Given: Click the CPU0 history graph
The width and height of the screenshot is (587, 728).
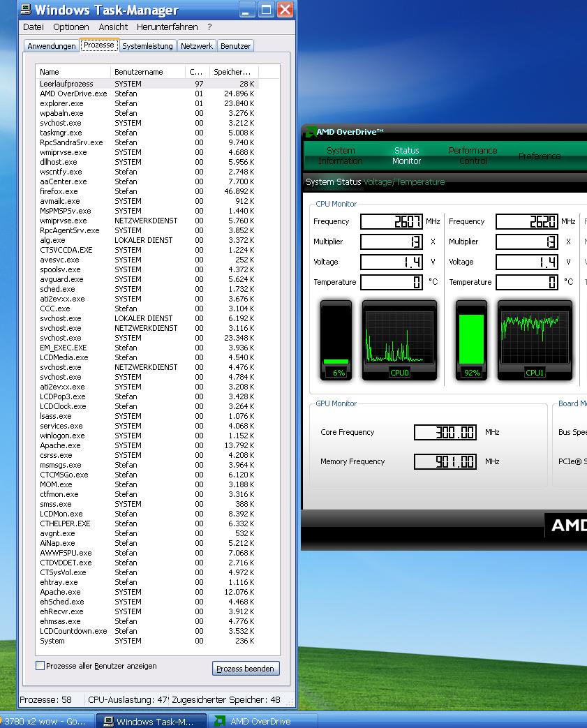Looking at the screenshot, I should (399, 340).
